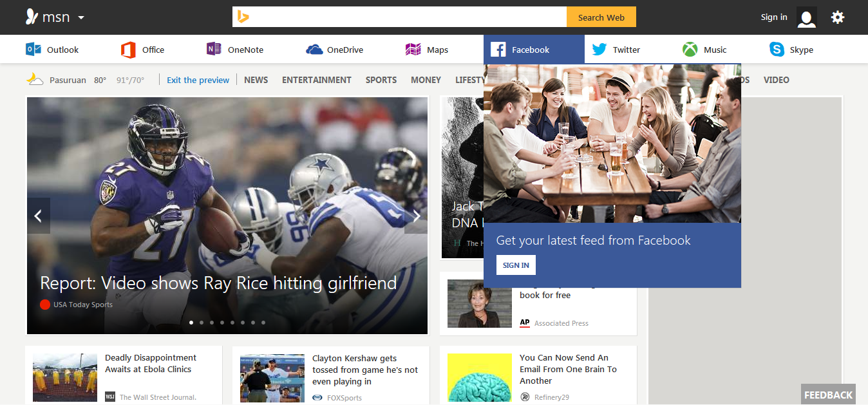Go to OneDrive cloud icon
The height and width of the screenshot is (405, 868).
tap(314, 50)
